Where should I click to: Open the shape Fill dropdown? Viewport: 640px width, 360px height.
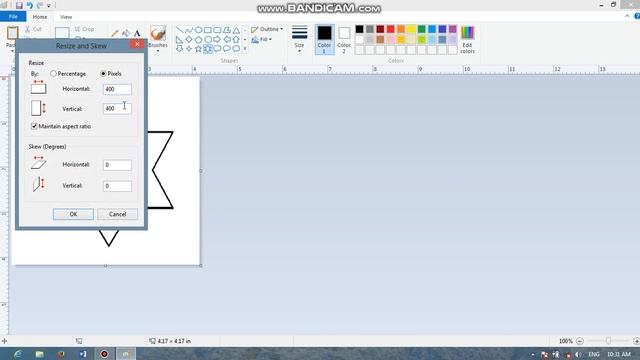[x=262, y=40]
